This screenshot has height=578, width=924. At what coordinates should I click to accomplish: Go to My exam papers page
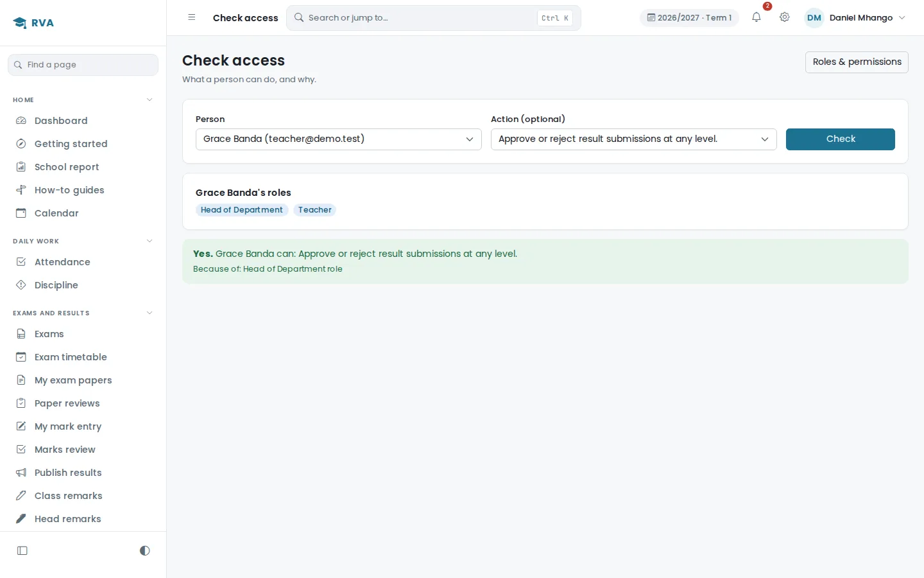click(x=83, y=380)
